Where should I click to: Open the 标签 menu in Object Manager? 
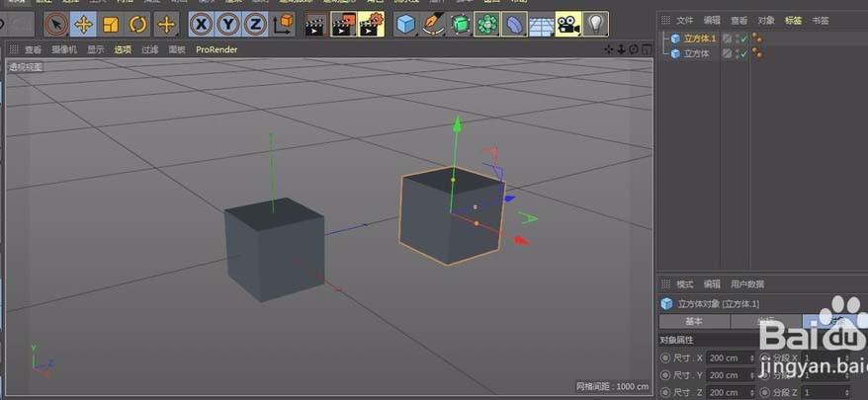(793, 20)
